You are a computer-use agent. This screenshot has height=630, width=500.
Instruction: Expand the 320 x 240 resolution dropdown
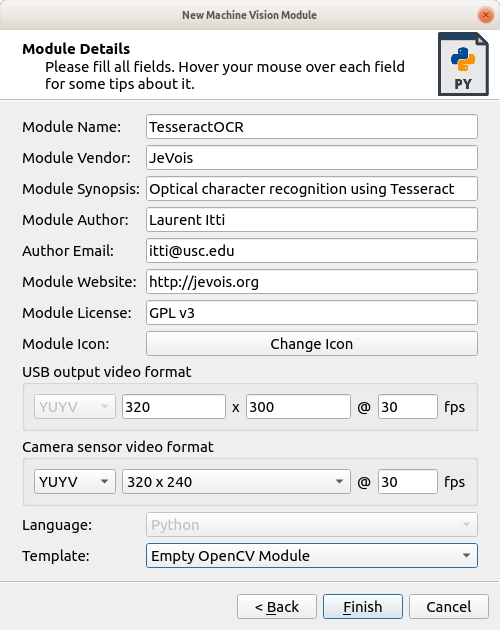coord(236,482)
